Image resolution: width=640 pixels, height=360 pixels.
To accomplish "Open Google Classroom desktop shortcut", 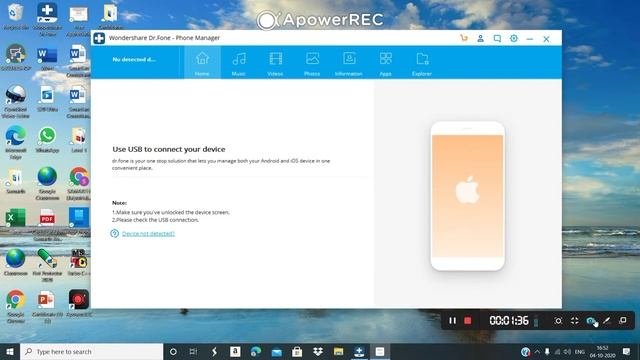I will tap(47, 183).
